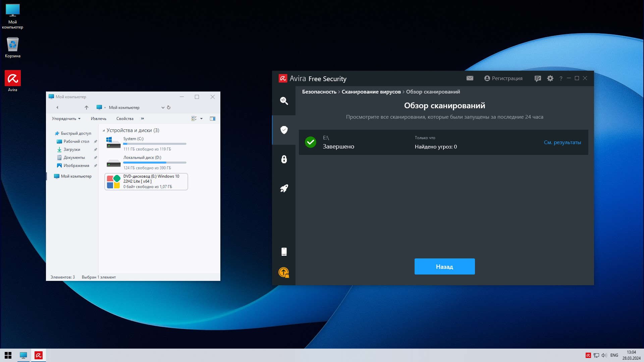Click the mobile device sidebar icon
644x362 pixels.
[284, 252]
